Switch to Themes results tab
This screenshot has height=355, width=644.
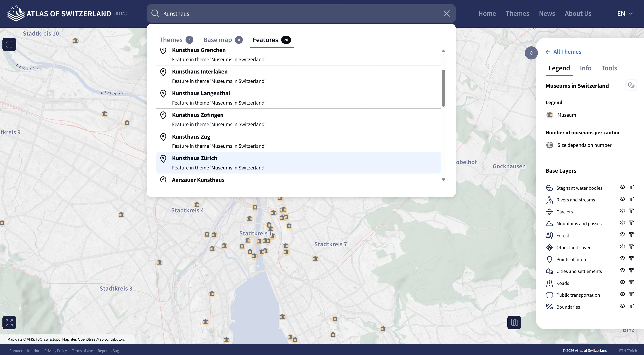(x=176, y=40)
